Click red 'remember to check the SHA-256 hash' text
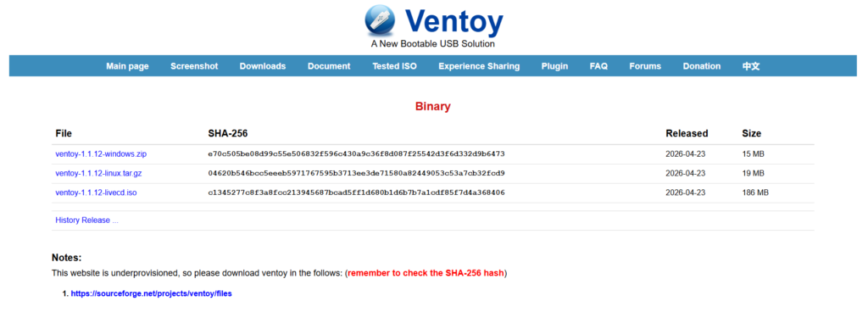This screenshot has height=318, width=868. (x=426, y=273)
